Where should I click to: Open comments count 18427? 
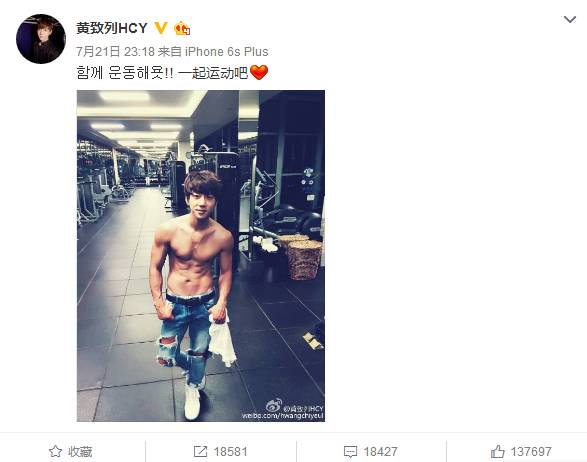[x=380, y=452]
